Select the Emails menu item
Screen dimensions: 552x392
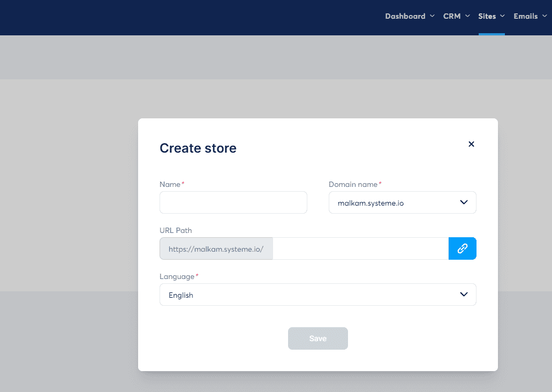coord(525,16)
